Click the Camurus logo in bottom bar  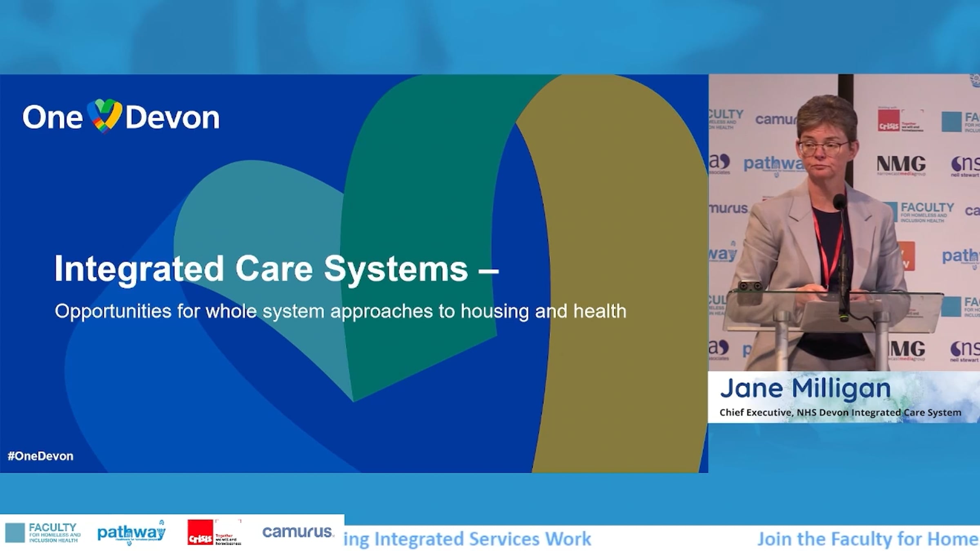(298, 532)
